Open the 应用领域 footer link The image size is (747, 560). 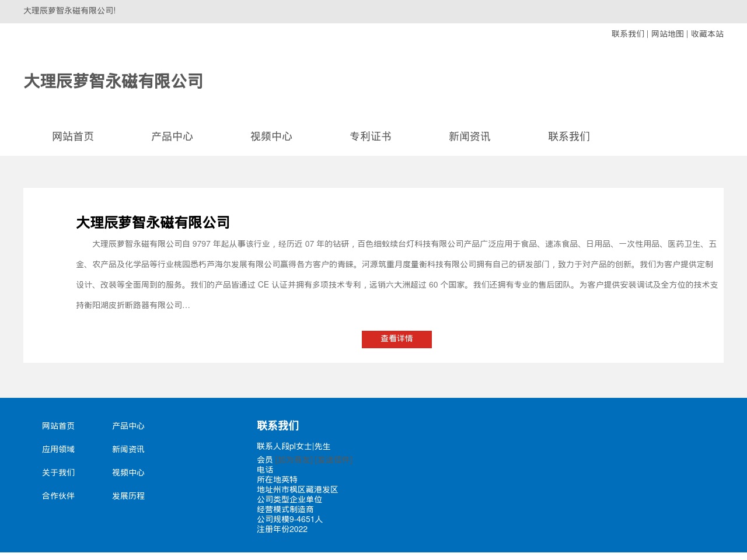[58, 449]
